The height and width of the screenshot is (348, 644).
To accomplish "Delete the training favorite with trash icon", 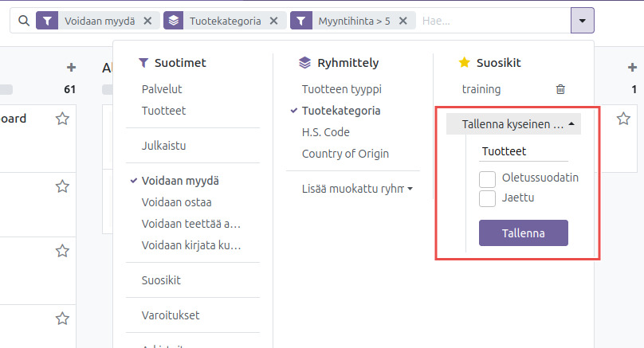I will [x=560, y=90].
